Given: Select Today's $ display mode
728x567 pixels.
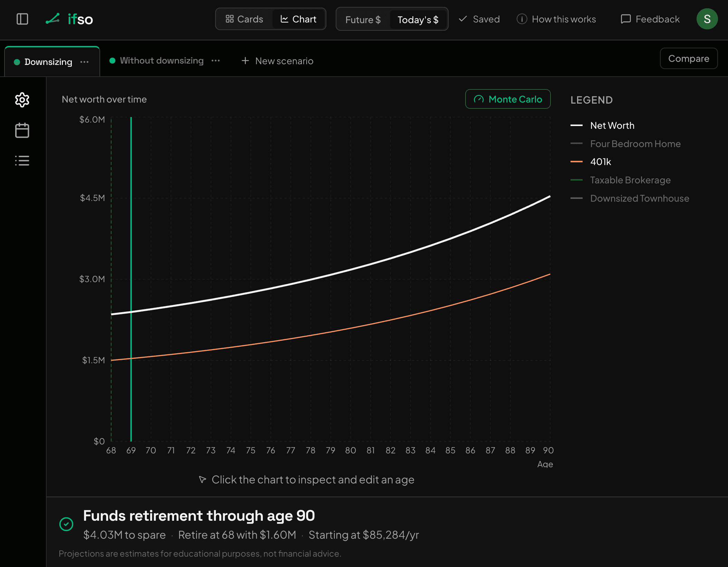Looking at the screenshot, I should (x=418, y=20).
